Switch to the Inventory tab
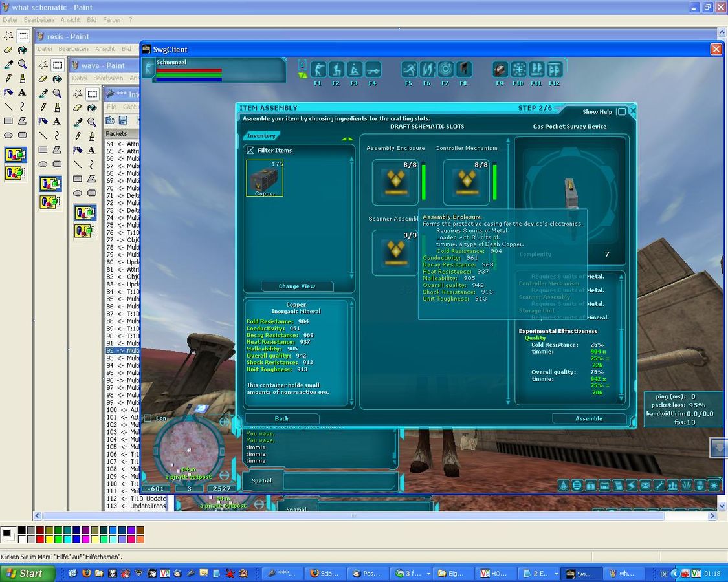This screenshot has width=728, height=582. [x=261, y=136]
